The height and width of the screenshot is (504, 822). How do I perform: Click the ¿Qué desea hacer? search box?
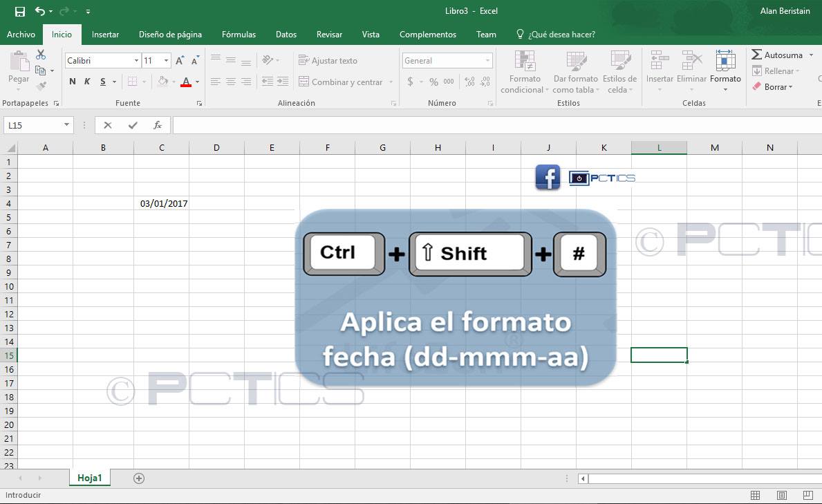[x=557, y=35]
